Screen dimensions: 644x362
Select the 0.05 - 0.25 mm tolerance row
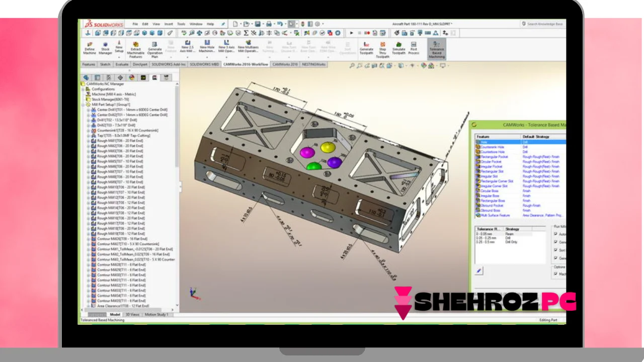pyautogui.click(x=511, y=238)
